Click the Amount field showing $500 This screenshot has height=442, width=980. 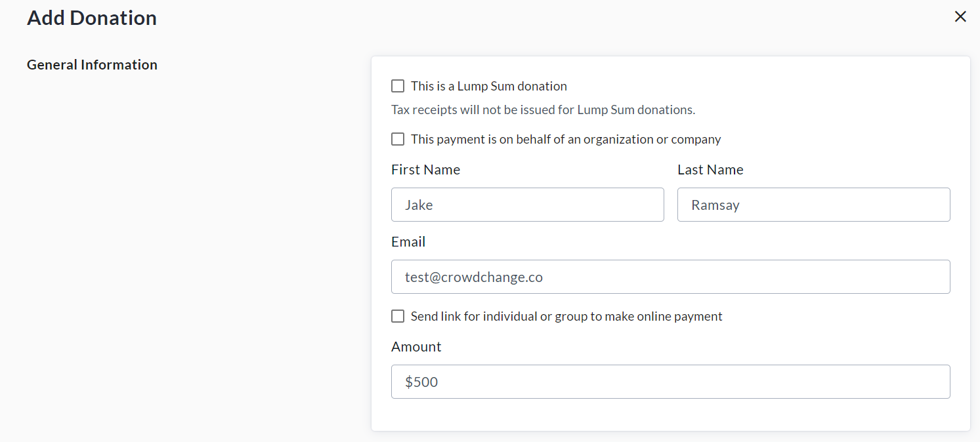pos(670,382)
